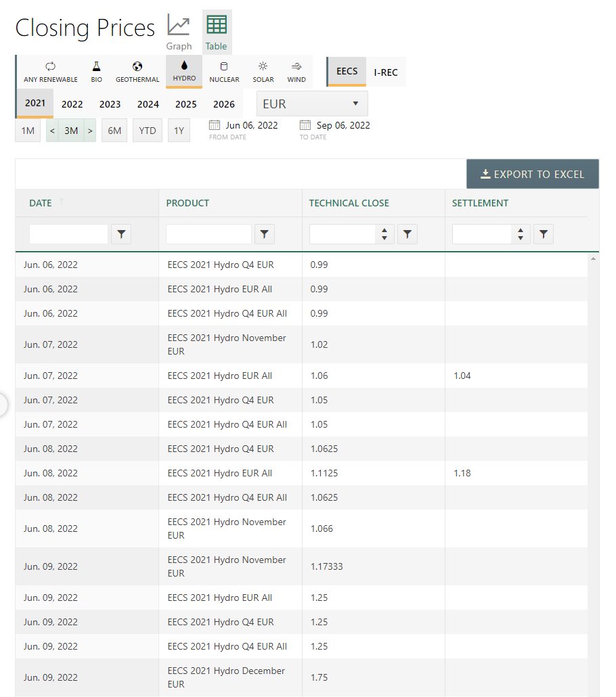Viewport: 616px width, 697px height.
Task: Focus the Date filter input field
Action: [x=68, y=234]
